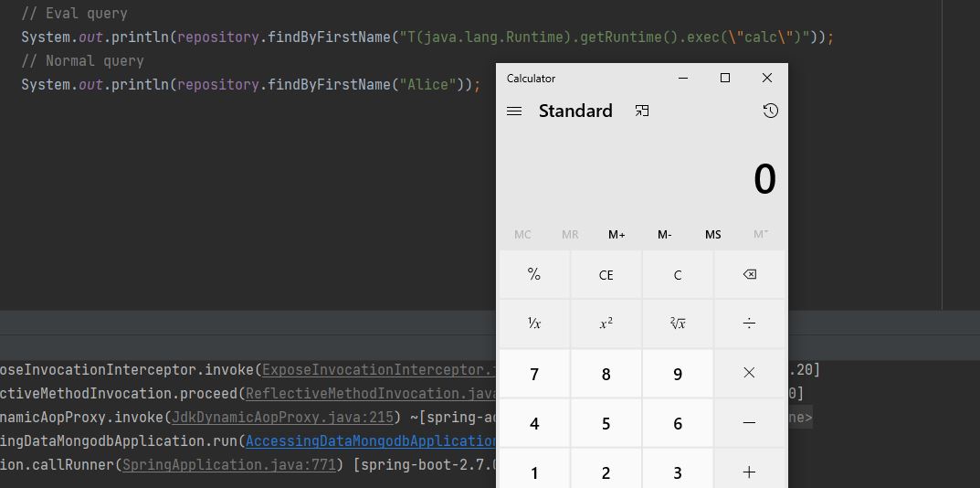Clear entry with the CE button

click(x=606, y=275)
